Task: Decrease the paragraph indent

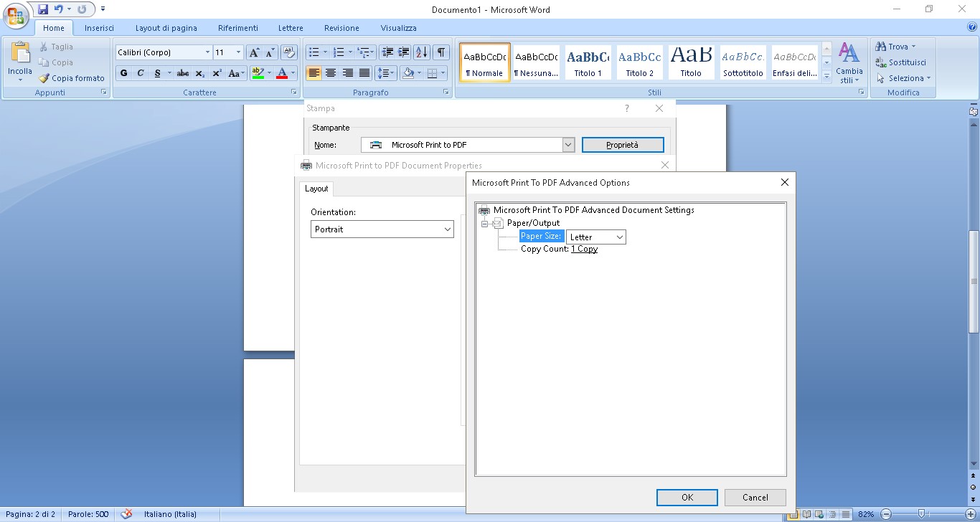Action: point(387,52)
